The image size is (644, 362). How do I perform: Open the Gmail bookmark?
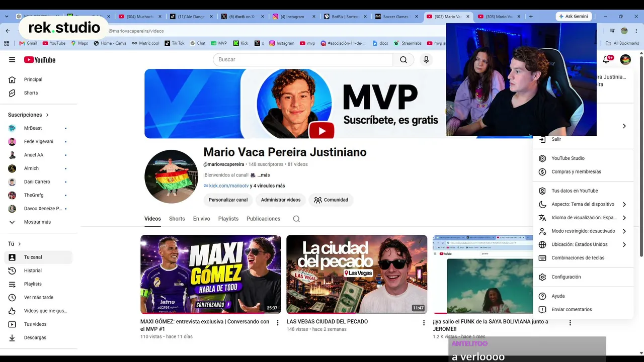(x=28, y=43)
